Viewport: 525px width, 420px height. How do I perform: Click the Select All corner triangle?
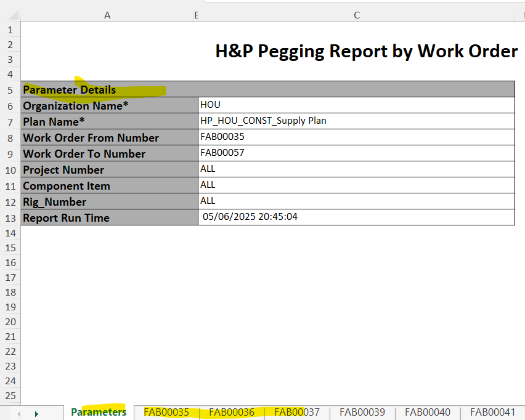[x=14, y=15]
